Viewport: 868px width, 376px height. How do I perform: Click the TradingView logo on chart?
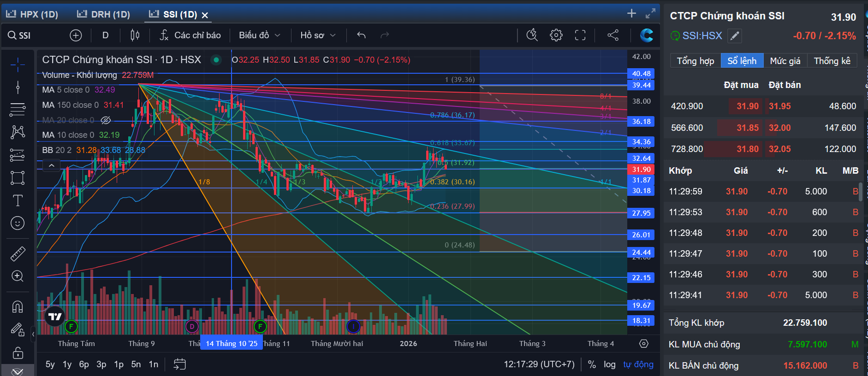coord(55,317)
